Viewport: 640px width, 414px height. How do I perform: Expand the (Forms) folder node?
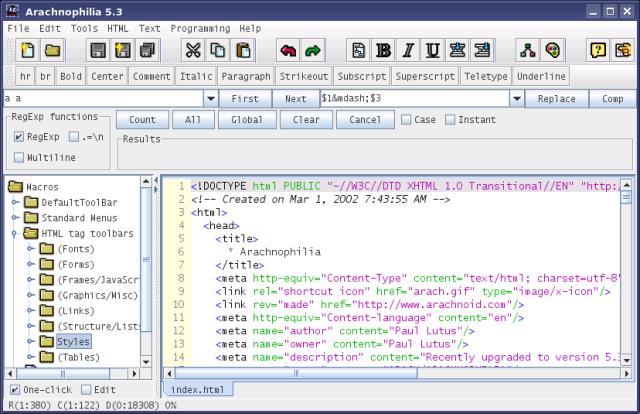click(x=30, y=264)
